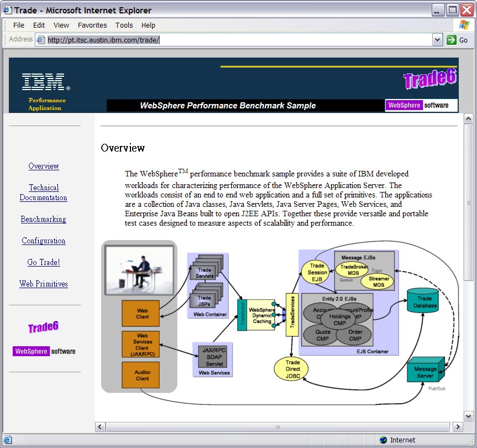Click the WebSphere software badge in the banner
The height and width of the screenshot is (448, 477).
[x=421, y=105]
